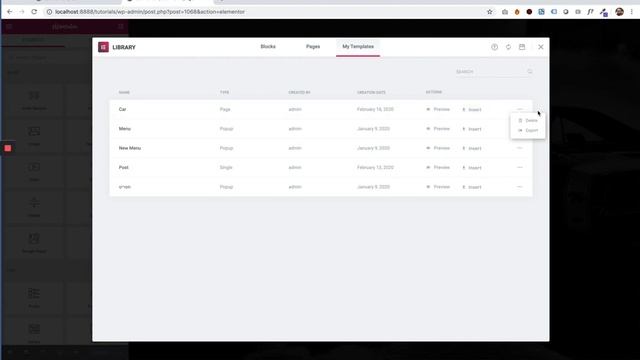The width and height of the screenshot is (640, 360).
Task: Preview the Car template
Action: click(438, 109)
